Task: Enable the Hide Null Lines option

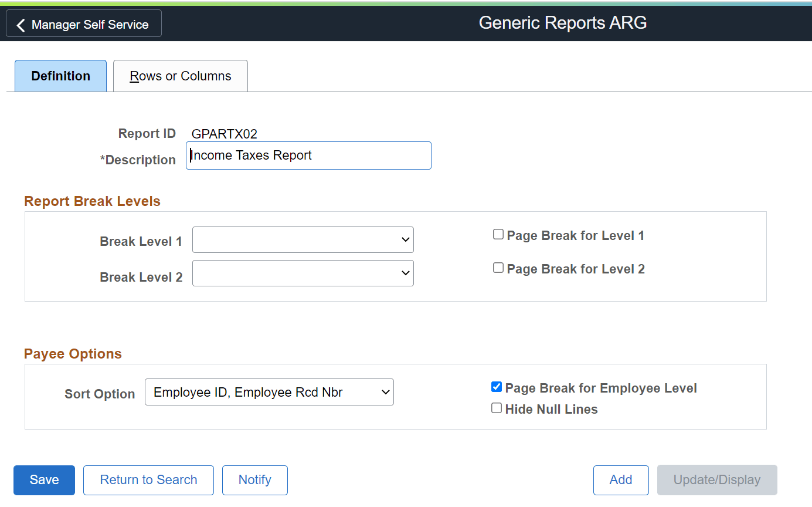Action: (497, 408)
